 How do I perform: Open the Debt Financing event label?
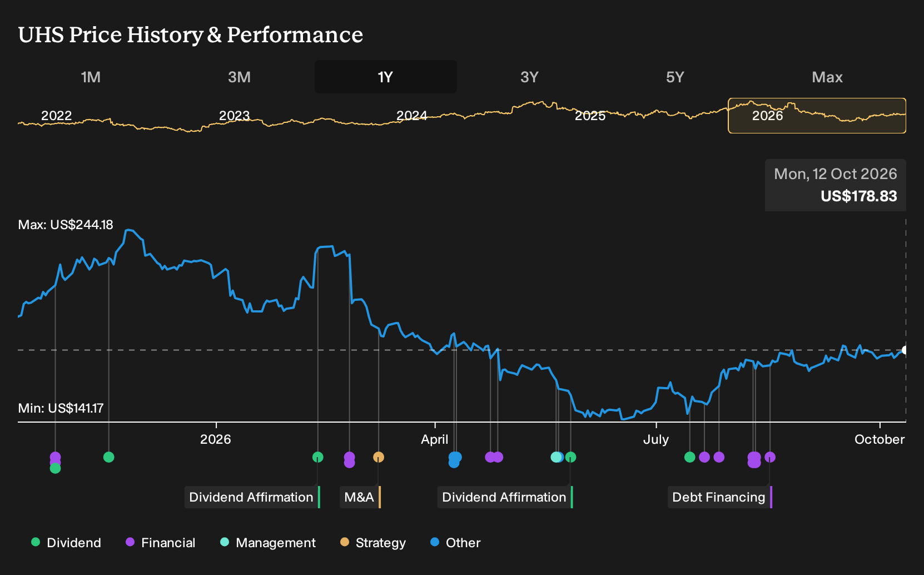(x=719, y=497)
